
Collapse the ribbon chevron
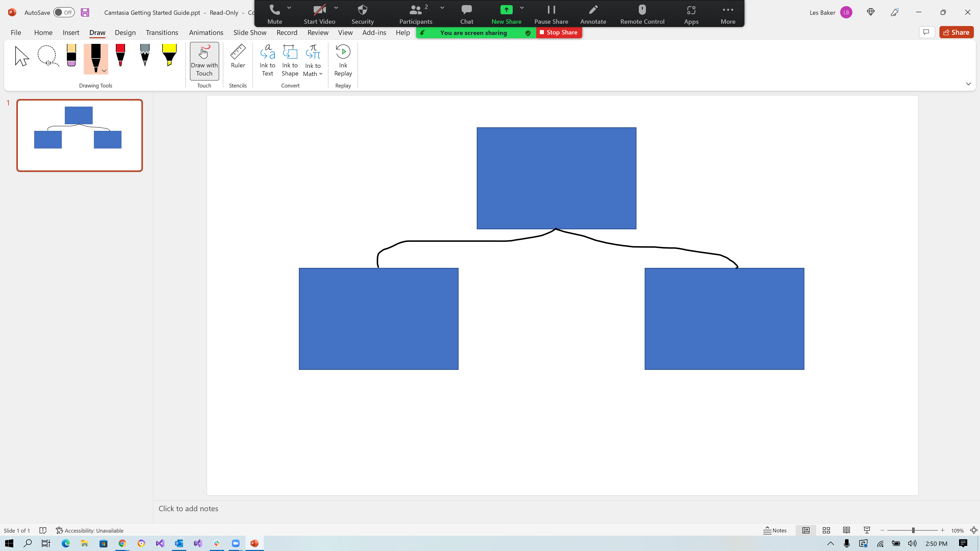[x=968, y=84]
